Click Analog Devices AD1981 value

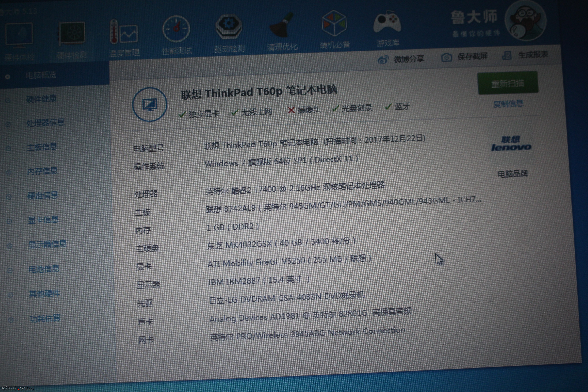click(311, 315)
